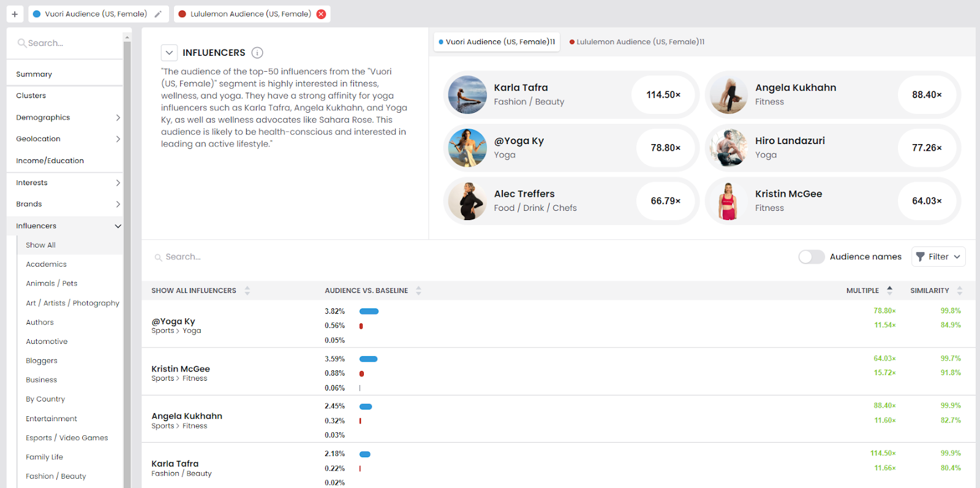Open Kristin McGee profile photo
The image size is (980, 488).
click(x=729, y=201)
